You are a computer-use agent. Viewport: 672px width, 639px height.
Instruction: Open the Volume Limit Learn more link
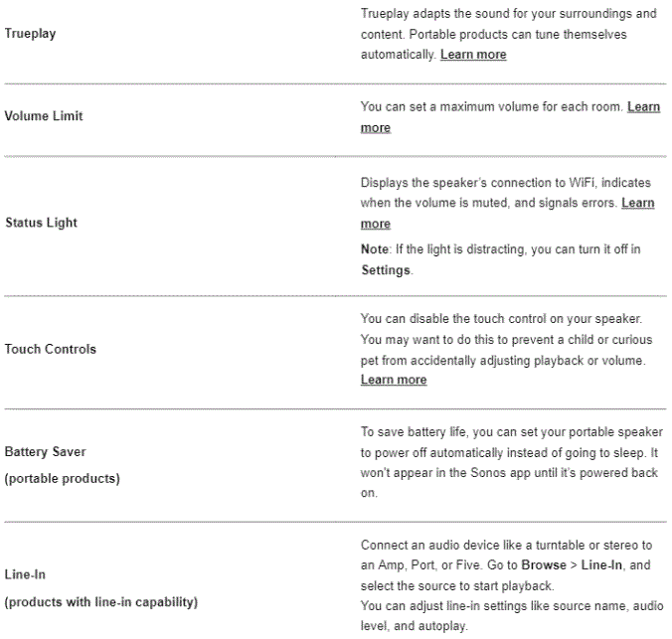tap(643, 106)
